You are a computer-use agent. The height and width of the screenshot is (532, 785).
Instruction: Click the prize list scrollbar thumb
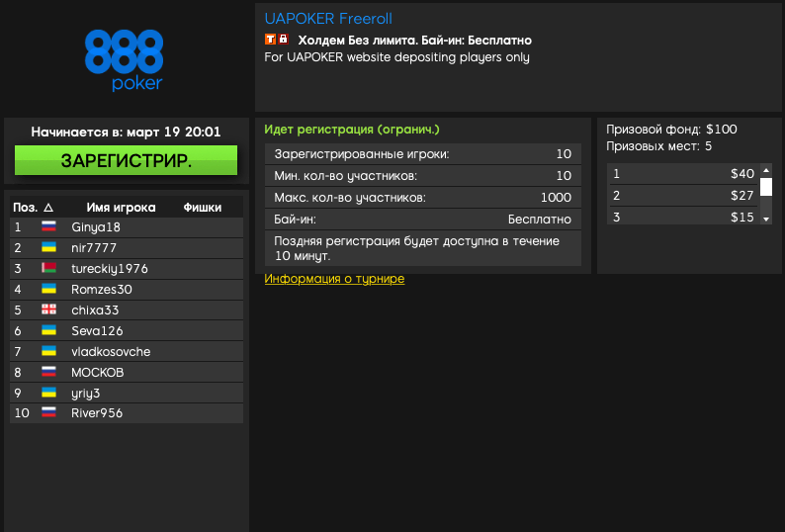coord(766,187)
